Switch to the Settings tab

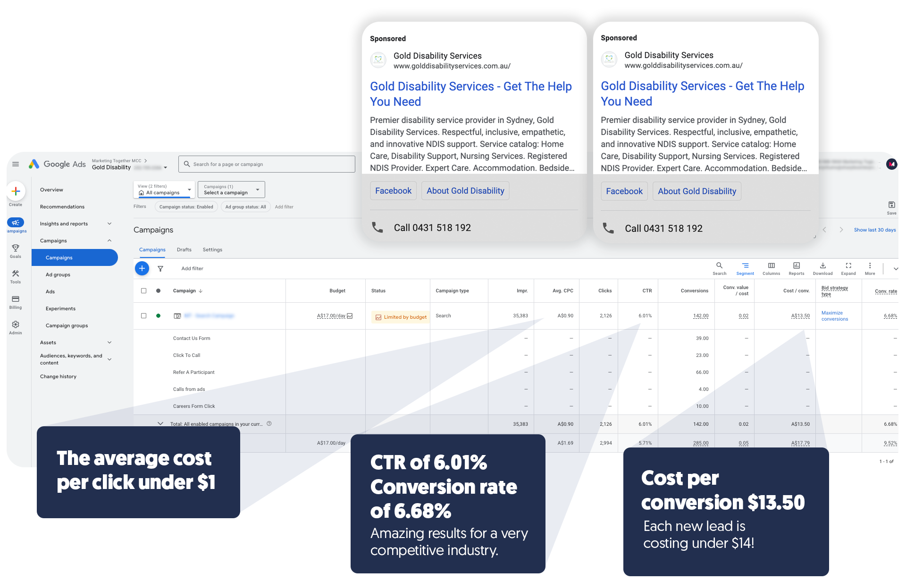[x=212, y=249]
